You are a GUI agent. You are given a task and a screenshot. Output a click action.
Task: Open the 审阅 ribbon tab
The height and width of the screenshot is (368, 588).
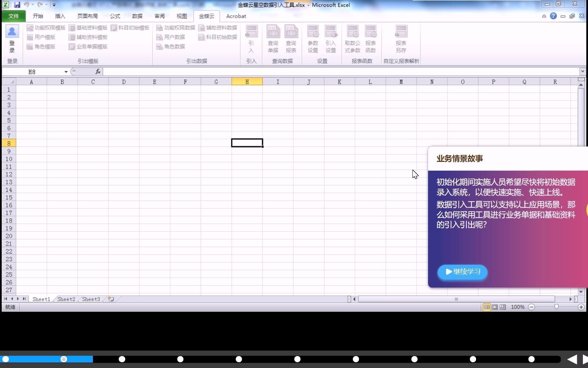160,16
